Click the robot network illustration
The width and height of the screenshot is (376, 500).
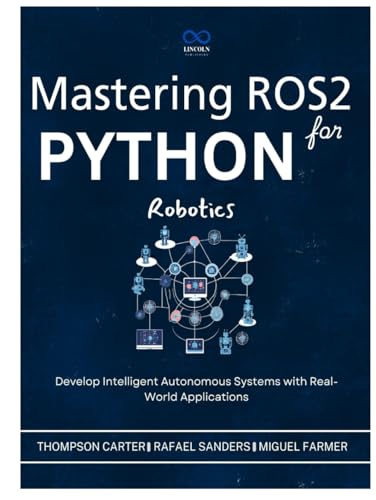click(193, 290)
